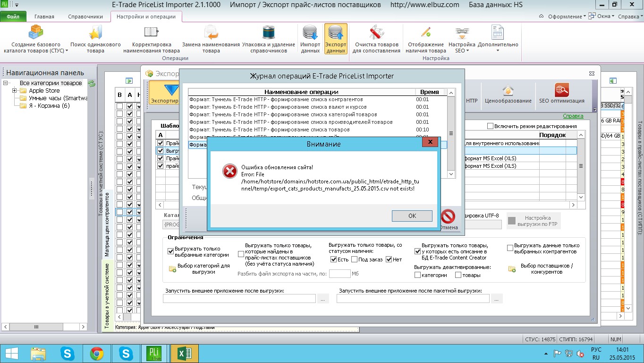Click the 'Экспорт данных' ribbon icon
The image size is (644, 363).
[x=336, y=32]
